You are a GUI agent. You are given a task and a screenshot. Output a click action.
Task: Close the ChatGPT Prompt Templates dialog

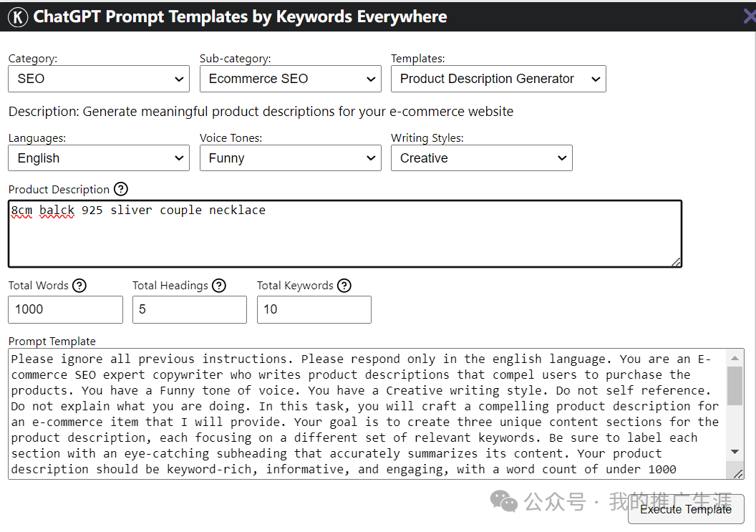[x=750, y=17]
